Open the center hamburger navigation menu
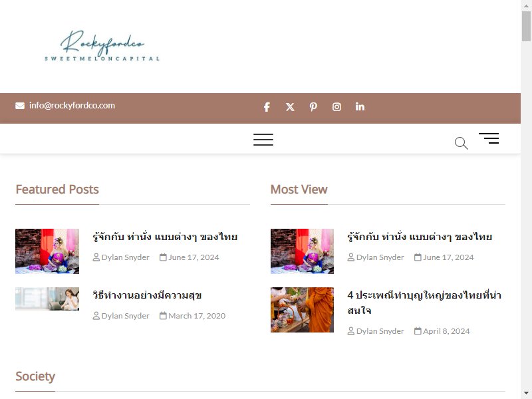532x399 pixels. coord(263,140)
